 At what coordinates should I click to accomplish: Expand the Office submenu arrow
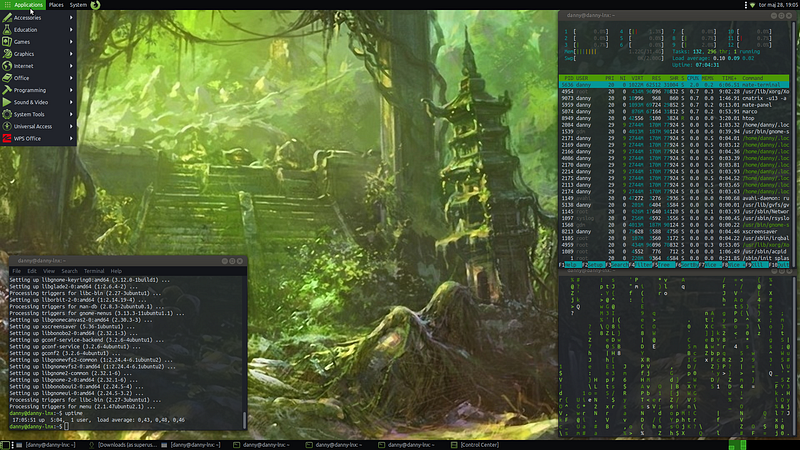[x=71, y=78]
